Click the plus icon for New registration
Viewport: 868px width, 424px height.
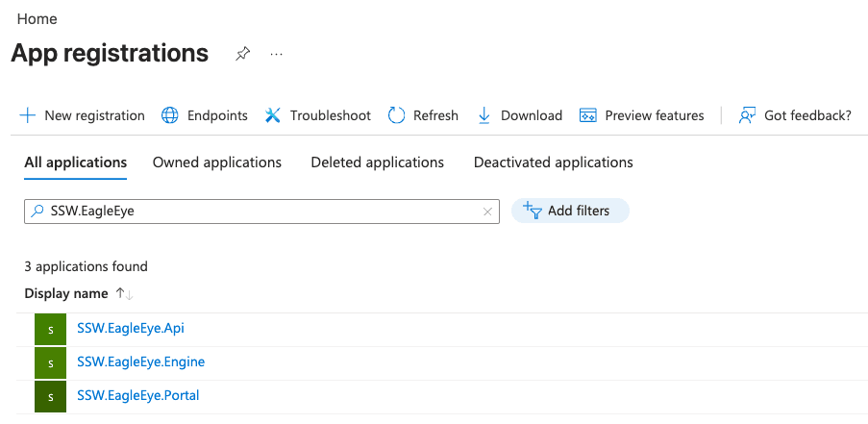pyautogui.click(x=27, y=115)
